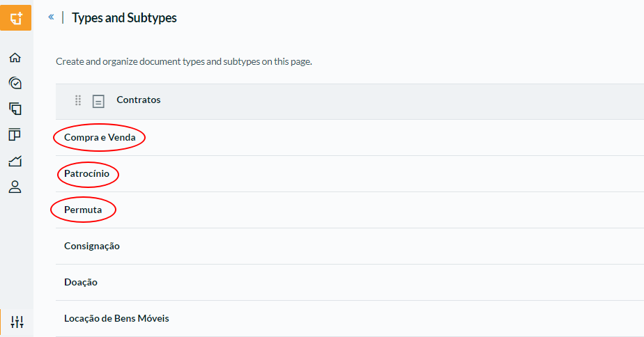The image size is (644, 337).
Task: Click the Types and Subtypes page heading
Action: (125, 17)
